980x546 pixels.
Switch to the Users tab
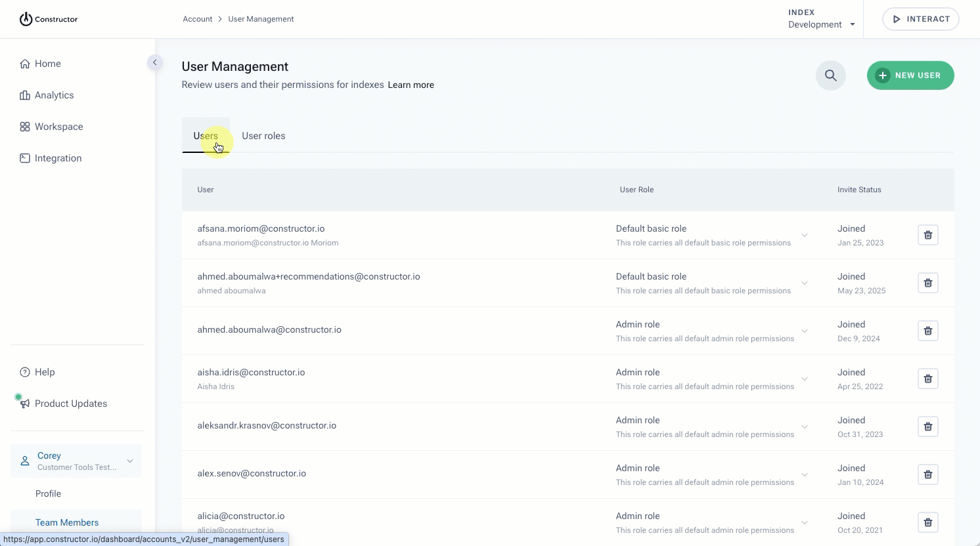[x=206, y=136]
